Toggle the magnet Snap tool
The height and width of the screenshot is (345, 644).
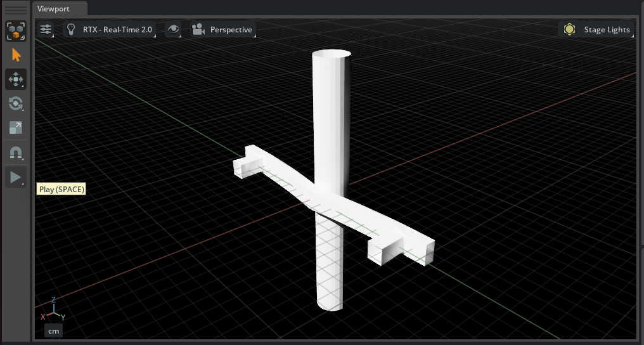(16, 153)
